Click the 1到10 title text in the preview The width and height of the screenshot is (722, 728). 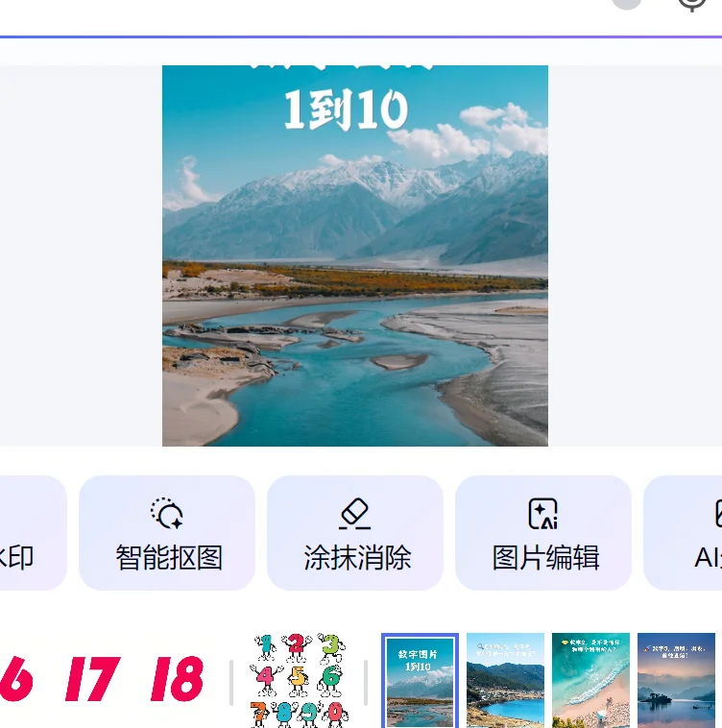347,110
